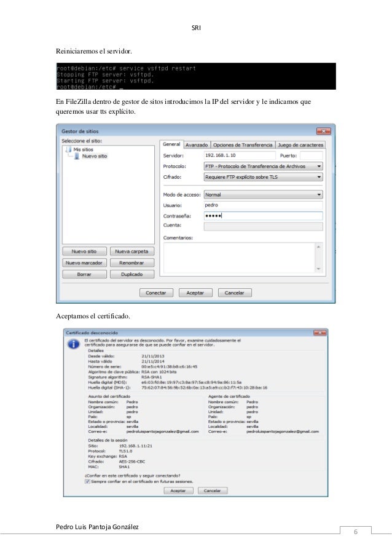
Task: Click the MD5 fingerprint value
Action: pos(192,382)
